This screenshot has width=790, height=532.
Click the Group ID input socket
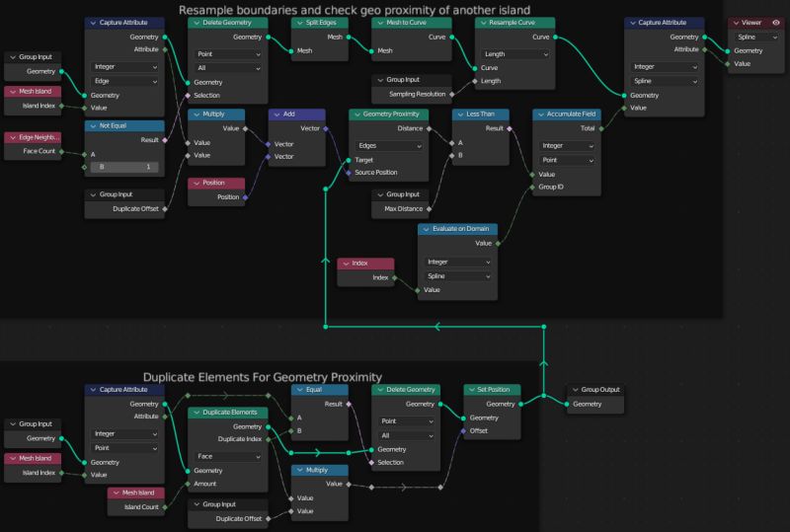[x=532, y=187]
